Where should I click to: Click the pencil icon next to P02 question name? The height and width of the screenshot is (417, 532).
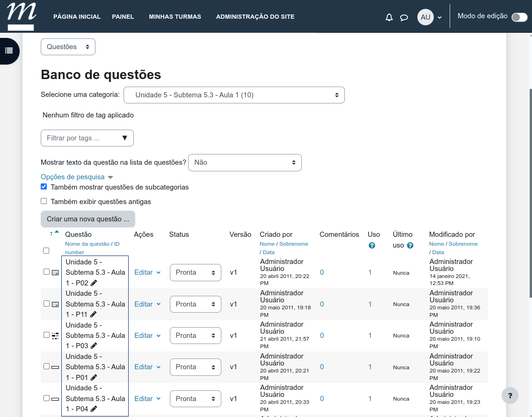point(94,283)
